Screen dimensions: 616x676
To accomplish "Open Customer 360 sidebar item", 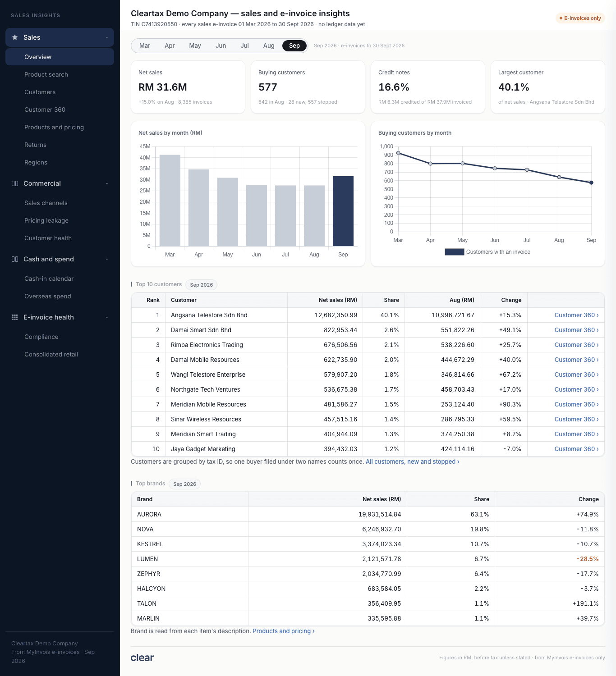I will pos(60,110).
